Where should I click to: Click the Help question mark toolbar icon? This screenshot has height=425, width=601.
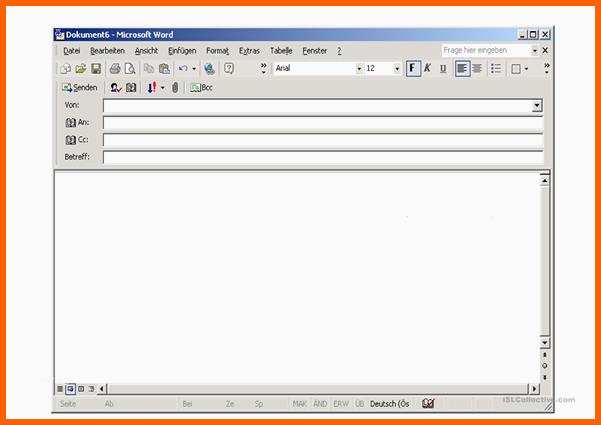pos(229,69)
